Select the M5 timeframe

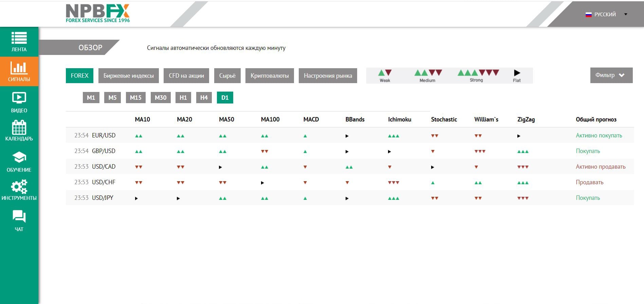[x=112, y=97]
